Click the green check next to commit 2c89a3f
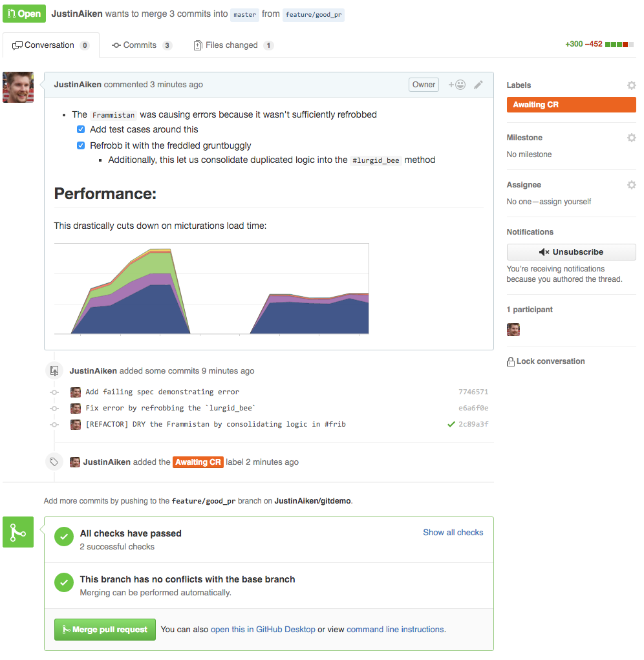 pyautogui.click(x=451, y=424)
